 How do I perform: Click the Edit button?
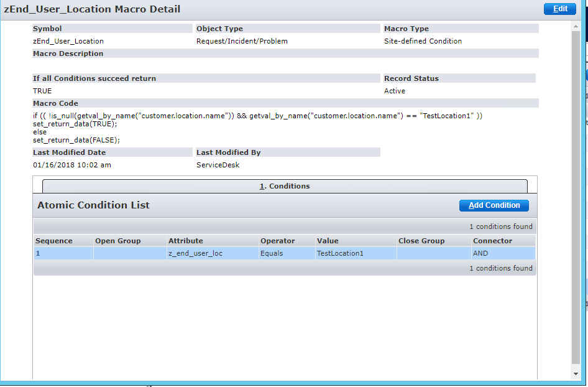point(559,9)
